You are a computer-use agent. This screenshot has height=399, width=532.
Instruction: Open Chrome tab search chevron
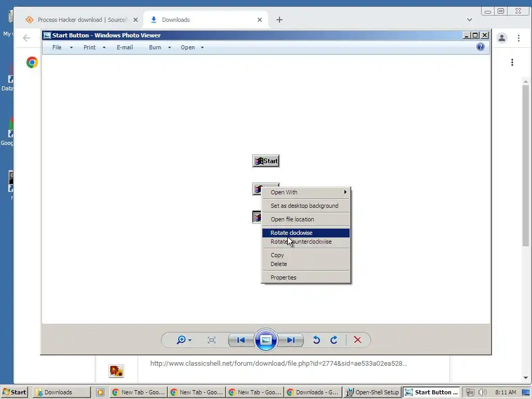click(x=470, y=20)
